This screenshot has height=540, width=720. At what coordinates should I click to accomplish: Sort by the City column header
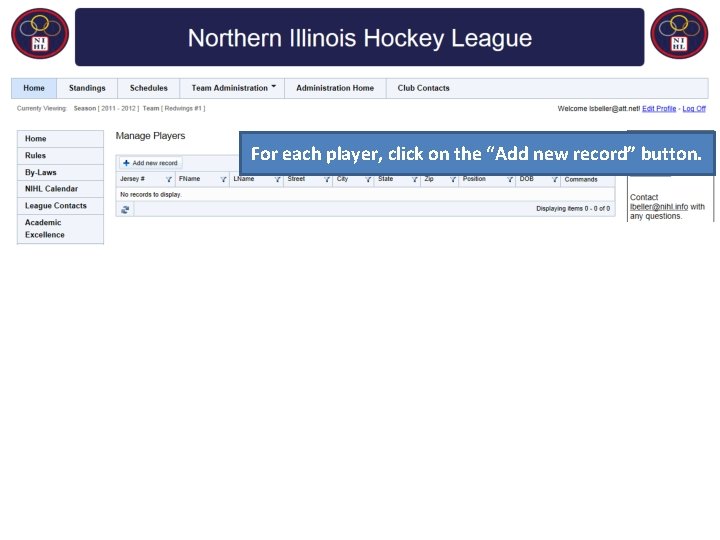click(343, 179)
